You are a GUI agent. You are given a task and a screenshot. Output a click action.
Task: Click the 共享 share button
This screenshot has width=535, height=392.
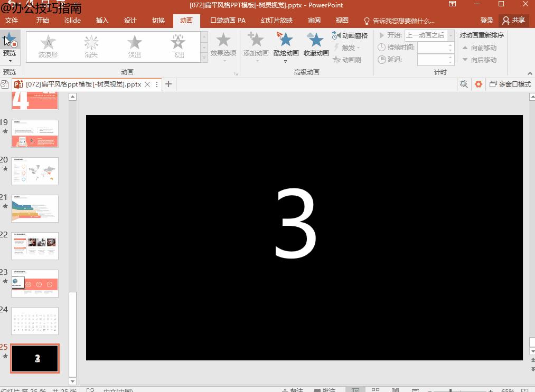click(x=514, y=21)
